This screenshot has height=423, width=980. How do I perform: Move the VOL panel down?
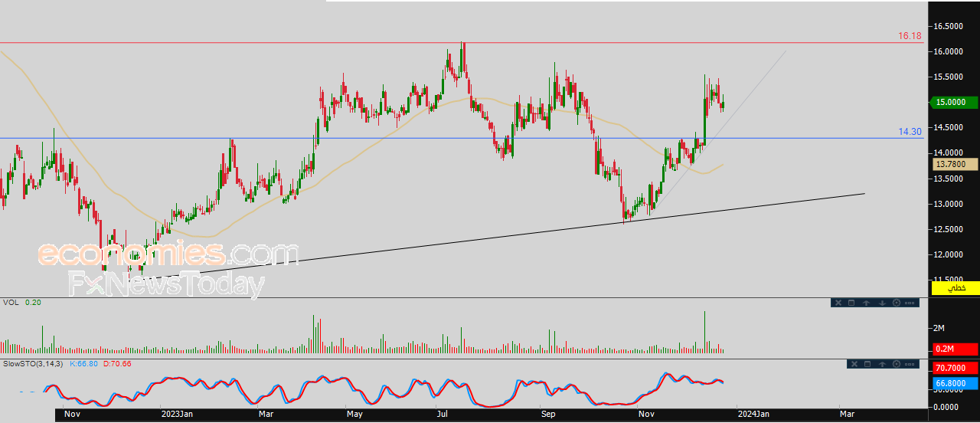tap(881, 303)
